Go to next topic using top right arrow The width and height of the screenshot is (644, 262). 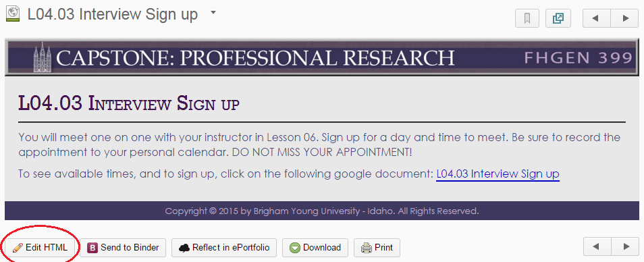click(x=624, y=18)
